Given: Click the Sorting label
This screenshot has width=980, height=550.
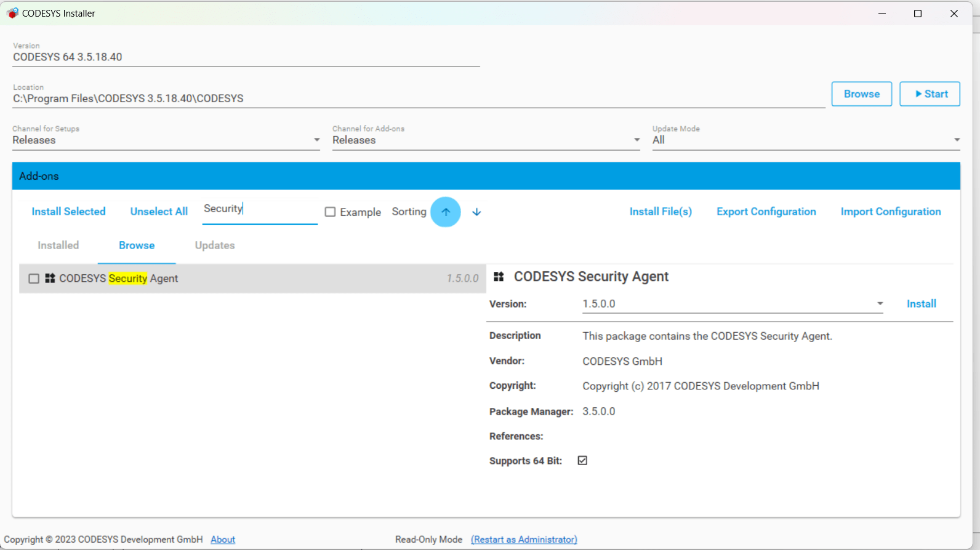Looking at the screenshot, I should tap(409, 212).
